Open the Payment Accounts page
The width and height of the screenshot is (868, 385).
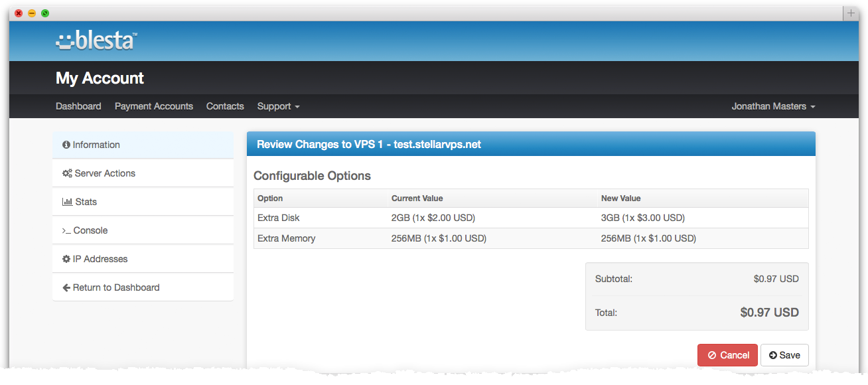pos(153,106)
